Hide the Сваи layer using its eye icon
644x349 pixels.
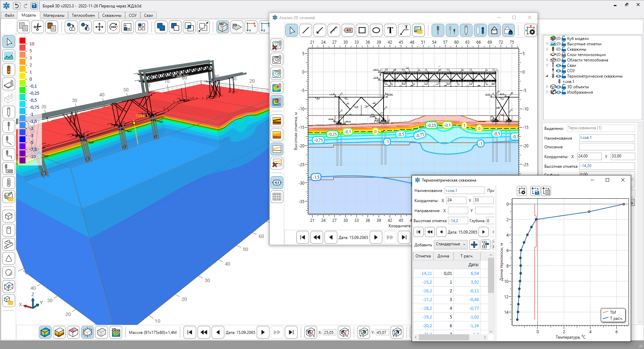click(558, 65)
